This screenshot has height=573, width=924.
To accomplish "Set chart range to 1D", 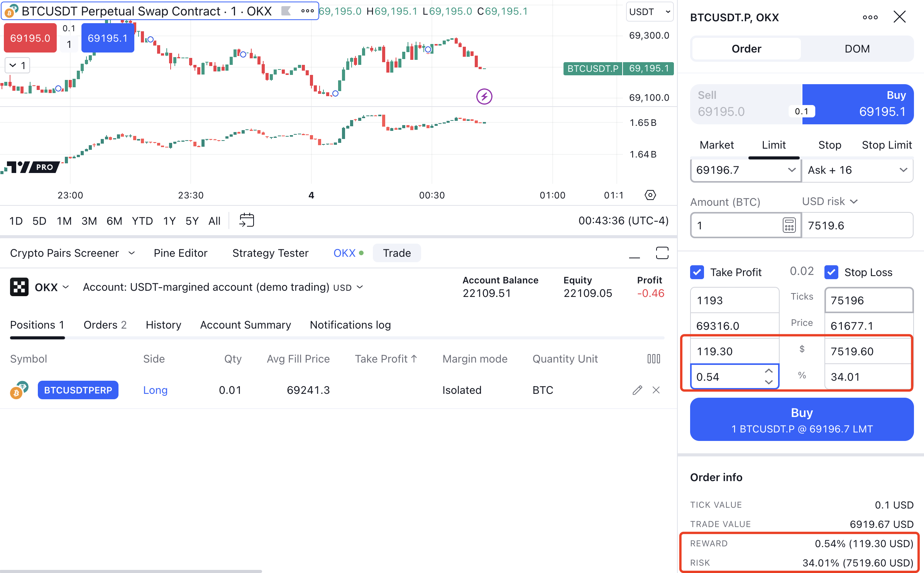I will tap(16, 221).
